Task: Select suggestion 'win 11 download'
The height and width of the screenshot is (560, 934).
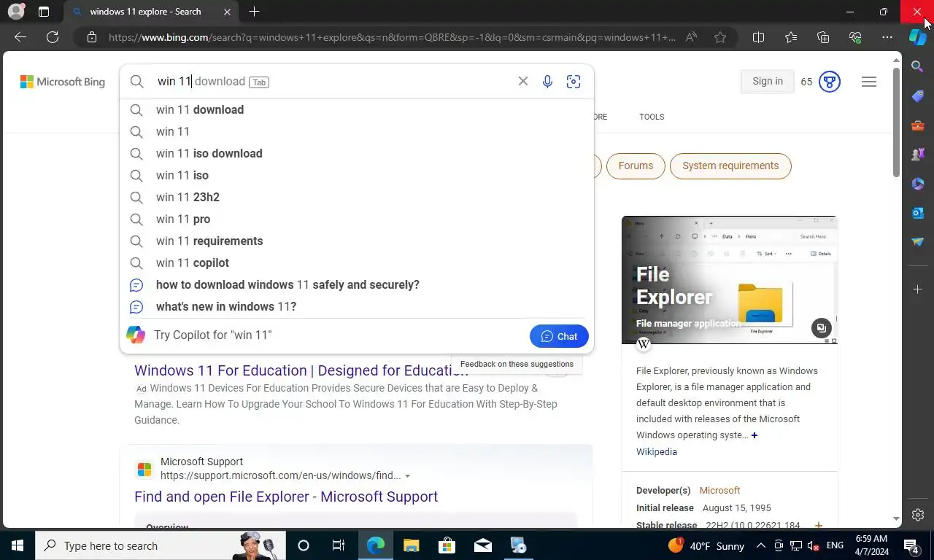Action: tap(356, 109)
